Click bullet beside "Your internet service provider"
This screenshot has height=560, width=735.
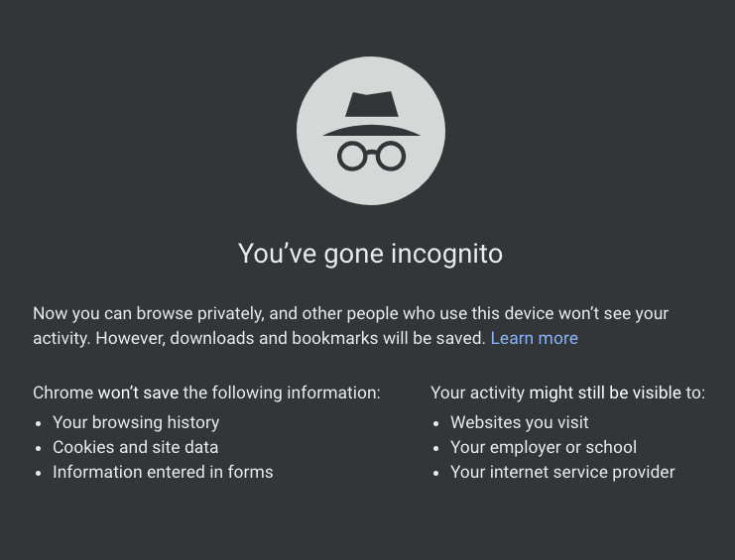pyautogui.click(x=436, y=474)
